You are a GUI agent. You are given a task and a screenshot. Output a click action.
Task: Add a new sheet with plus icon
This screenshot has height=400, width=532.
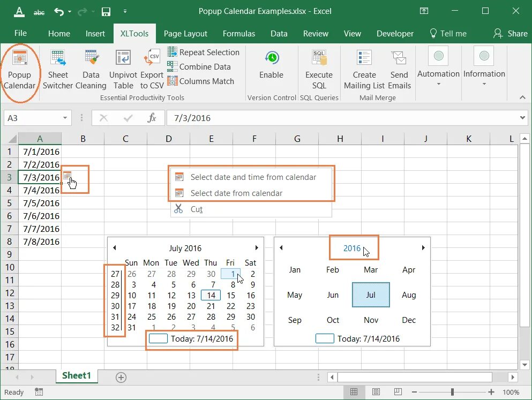tap(121, 378)
